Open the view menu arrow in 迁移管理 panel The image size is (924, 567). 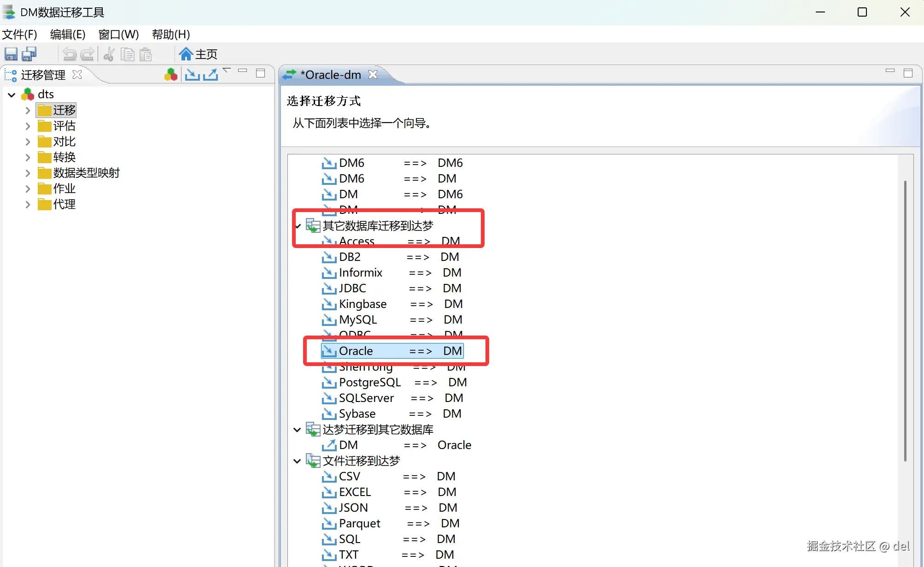[x=227, y=71]
